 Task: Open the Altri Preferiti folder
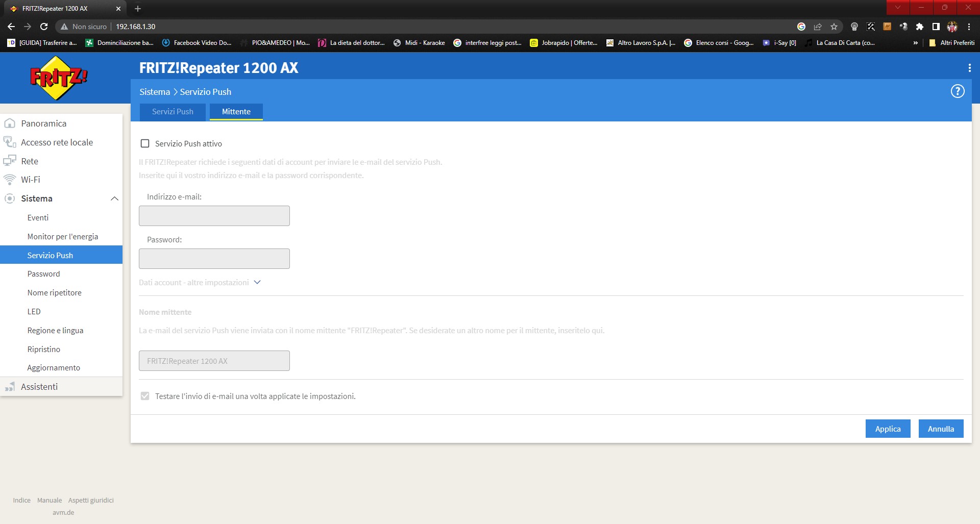coord(951,43)
